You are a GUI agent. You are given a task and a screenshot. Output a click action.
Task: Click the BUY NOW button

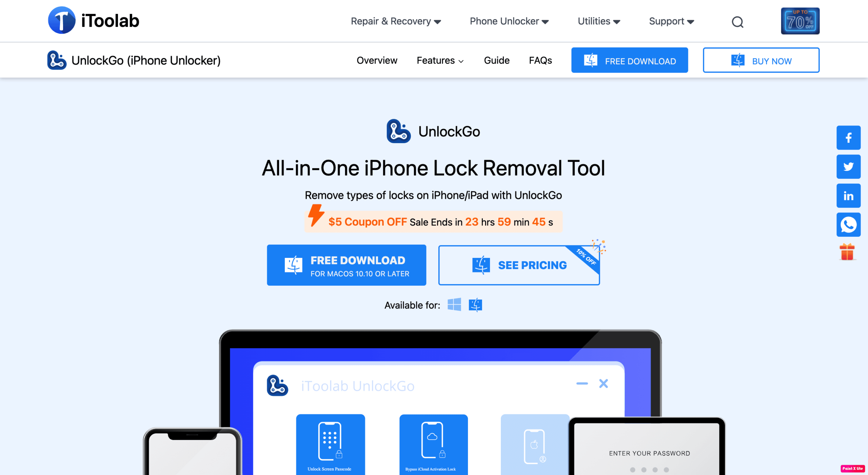pos(761,60)
